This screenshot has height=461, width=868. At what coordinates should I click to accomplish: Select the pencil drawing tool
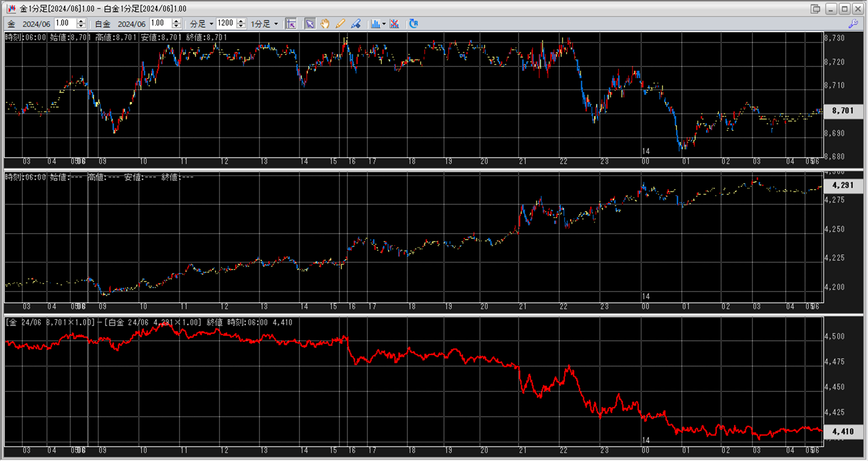click(340, 24)
